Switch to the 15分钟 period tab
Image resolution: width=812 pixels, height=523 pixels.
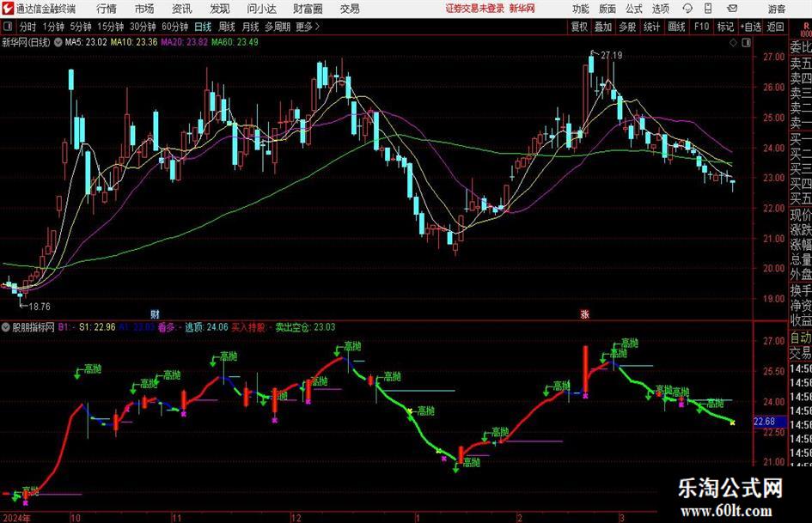pos(110,27)
